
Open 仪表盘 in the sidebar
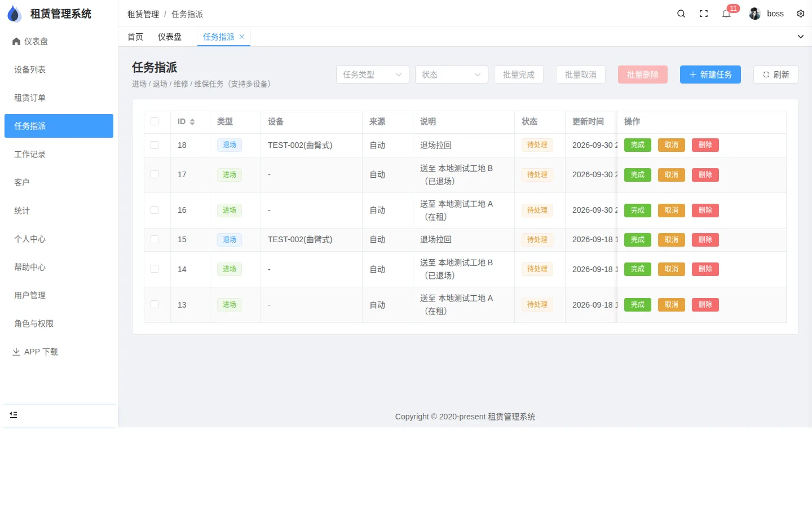[x=59, y=41]
